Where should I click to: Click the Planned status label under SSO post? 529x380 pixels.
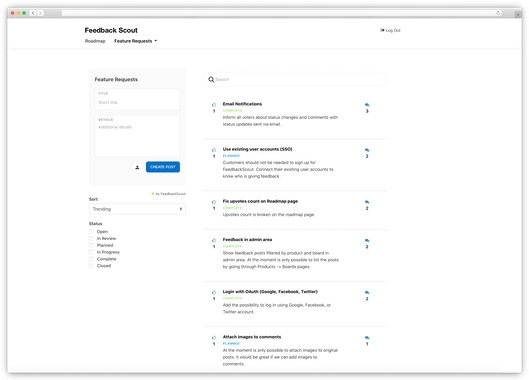pos(231,156)
